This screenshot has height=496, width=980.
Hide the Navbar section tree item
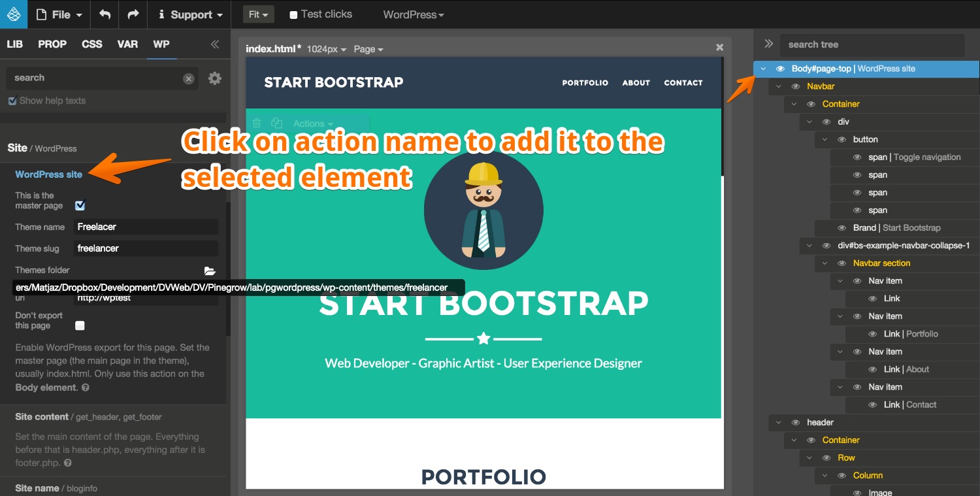click(842, 263)
